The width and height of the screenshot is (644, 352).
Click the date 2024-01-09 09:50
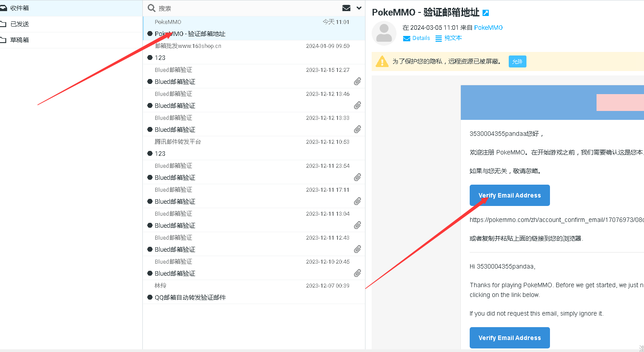[328, 46]
